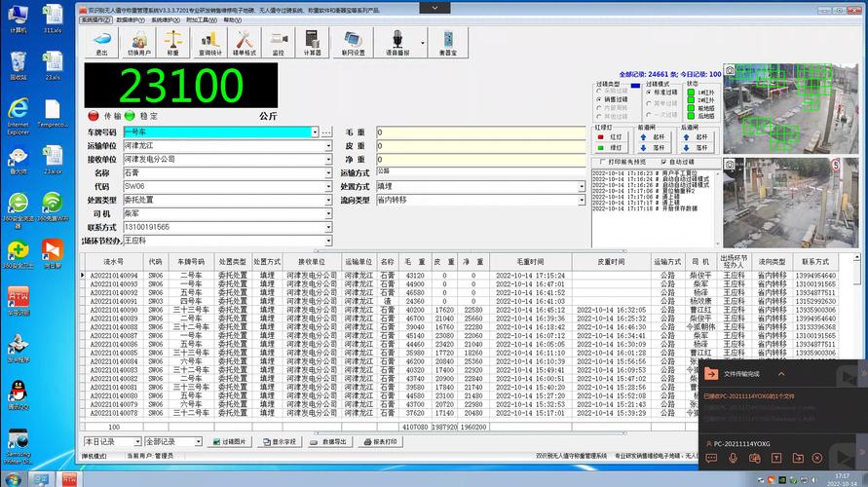Open the 衡器宝 phone icon tool
The width and height of the screenshot is (868, 487).
(x=448, y=43)
